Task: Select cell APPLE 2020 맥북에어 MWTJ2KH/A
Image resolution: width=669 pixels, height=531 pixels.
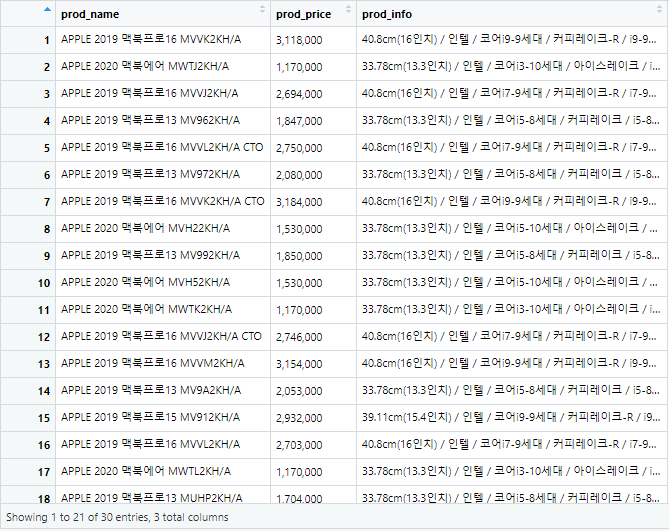Action: pyautogui.click(x=163, y=67)
